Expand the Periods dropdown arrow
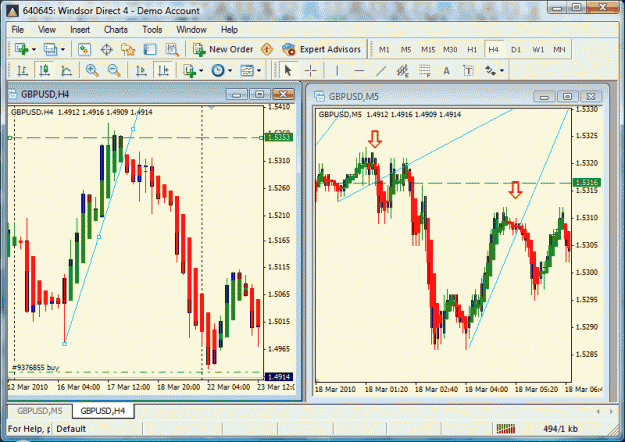Viewport: 625px width, 442px height. [x=230, y=71]
